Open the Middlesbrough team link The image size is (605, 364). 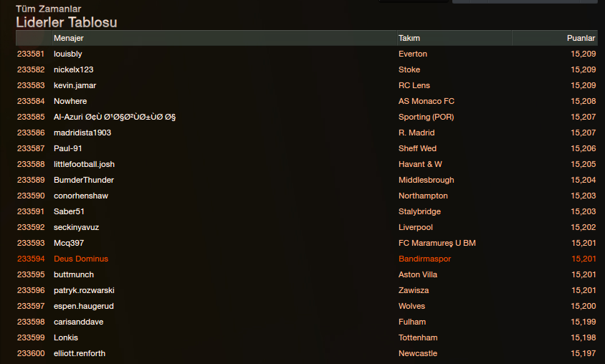(427, 180)
